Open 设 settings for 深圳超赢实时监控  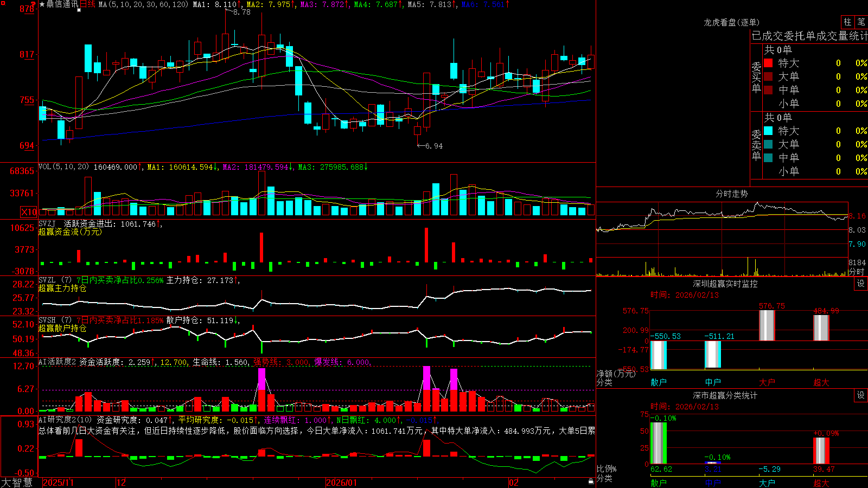click(x=861, y=284)
